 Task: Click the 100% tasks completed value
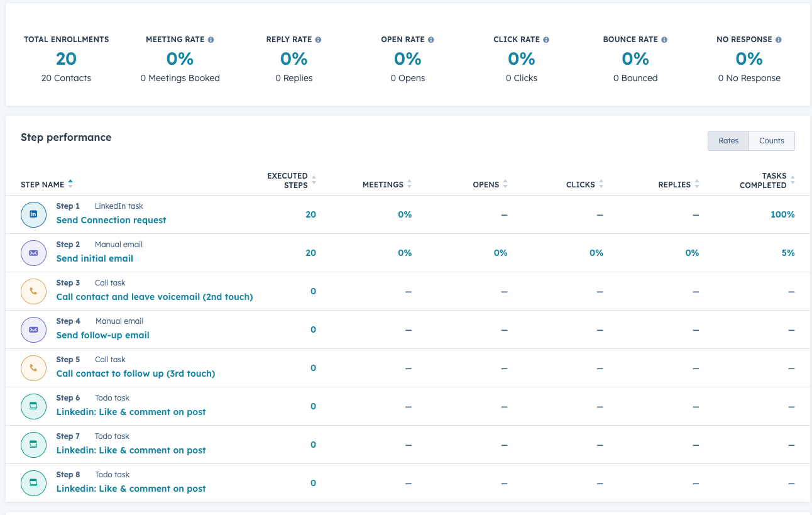tap(782, 214)
